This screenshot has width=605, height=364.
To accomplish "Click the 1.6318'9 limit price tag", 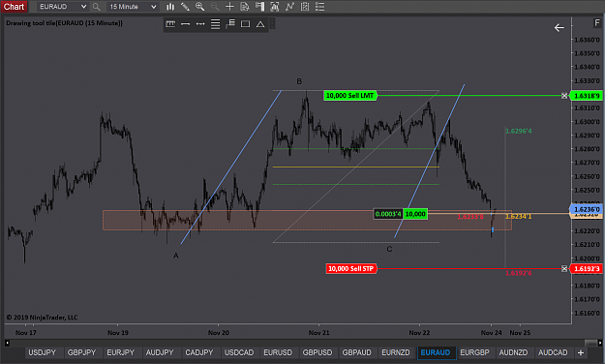I will tap(587, 96).
